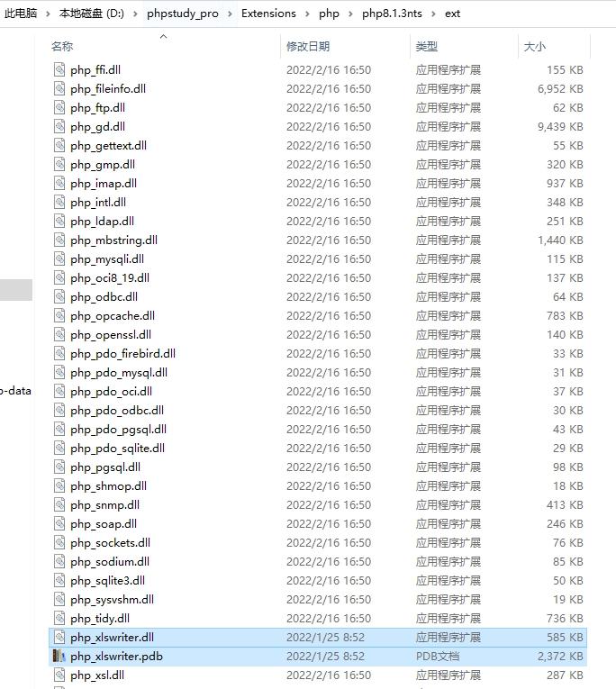
Task: Sort files by 修改日期 column header
Action: click(308, 46)
